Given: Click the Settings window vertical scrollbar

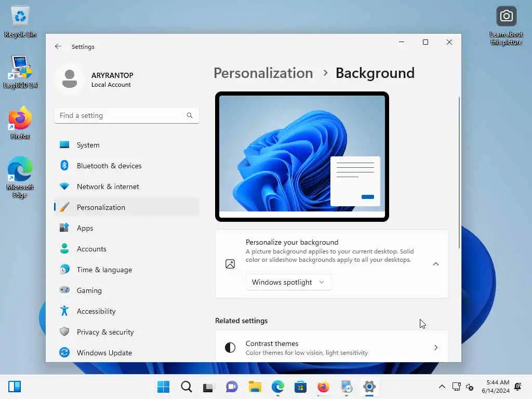Looking at the screenshot, I should click(459, 172).
